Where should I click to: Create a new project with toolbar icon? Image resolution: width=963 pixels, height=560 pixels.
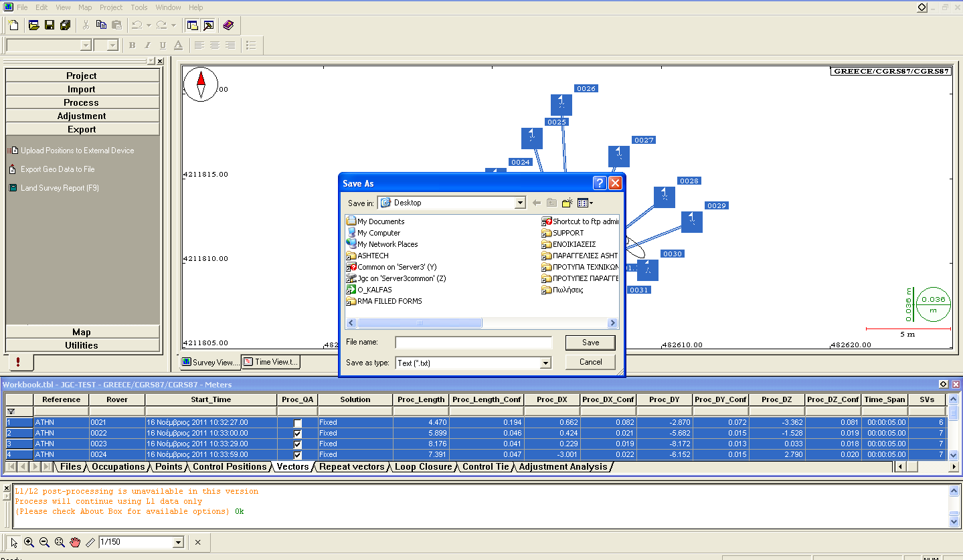[13, 25]
